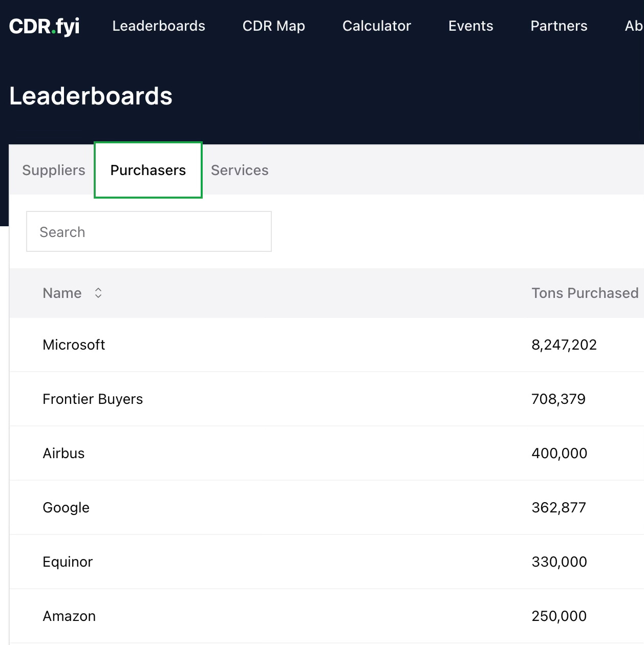Open the Microsoft purchaser row

click(327, 345)
